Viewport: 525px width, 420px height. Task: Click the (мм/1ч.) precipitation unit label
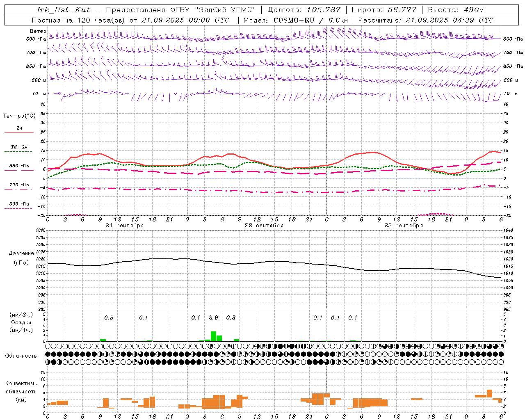tap(21, 330)
